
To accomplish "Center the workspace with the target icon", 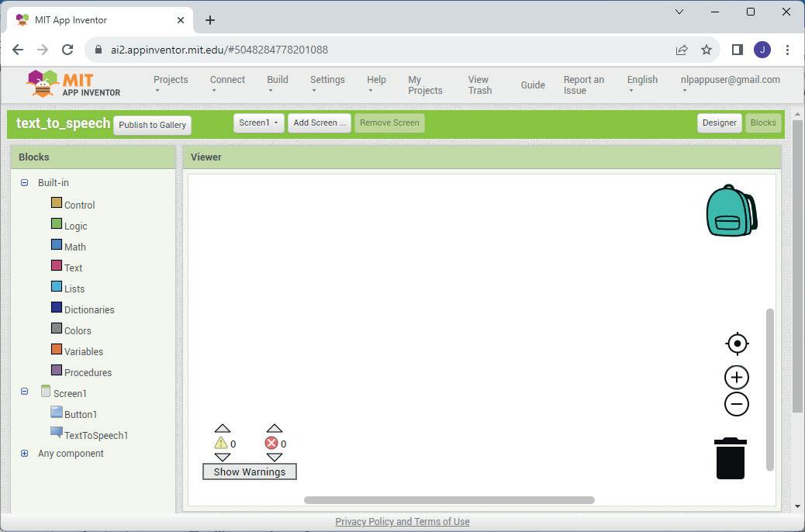I will click(x=737, y=344).
